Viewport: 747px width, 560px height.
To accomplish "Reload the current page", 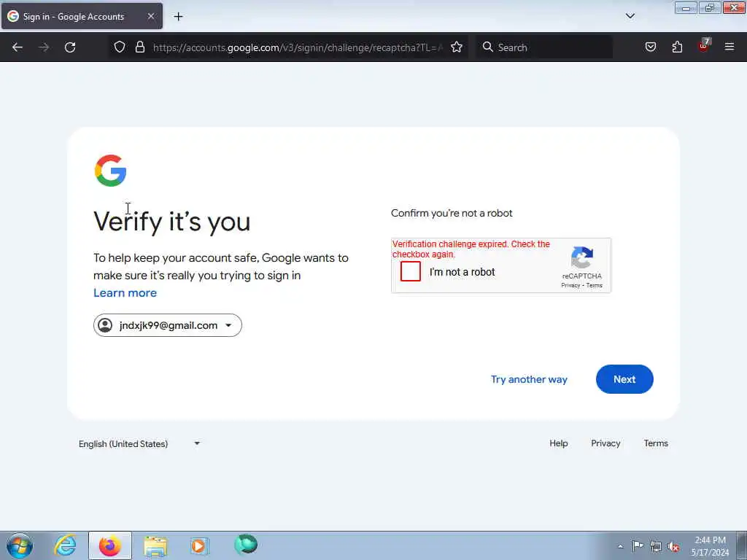I will [70, 47].
